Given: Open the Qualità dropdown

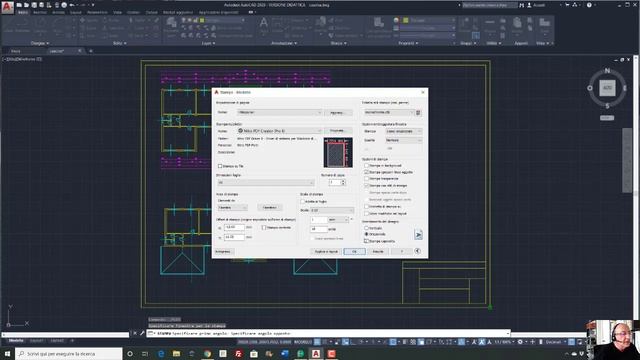Looking at the screenshot, I should coord(404,140).
